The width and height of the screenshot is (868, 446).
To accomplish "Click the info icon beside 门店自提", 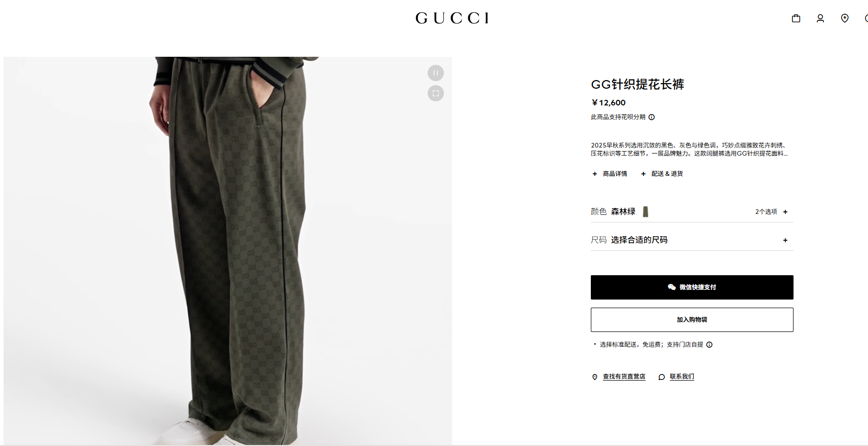I will pos(709,345).
